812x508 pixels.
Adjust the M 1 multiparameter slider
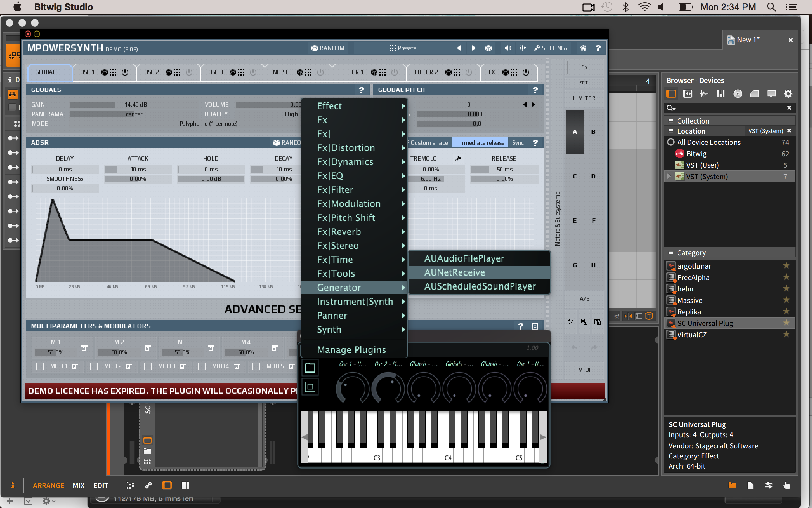coord(56,352)
